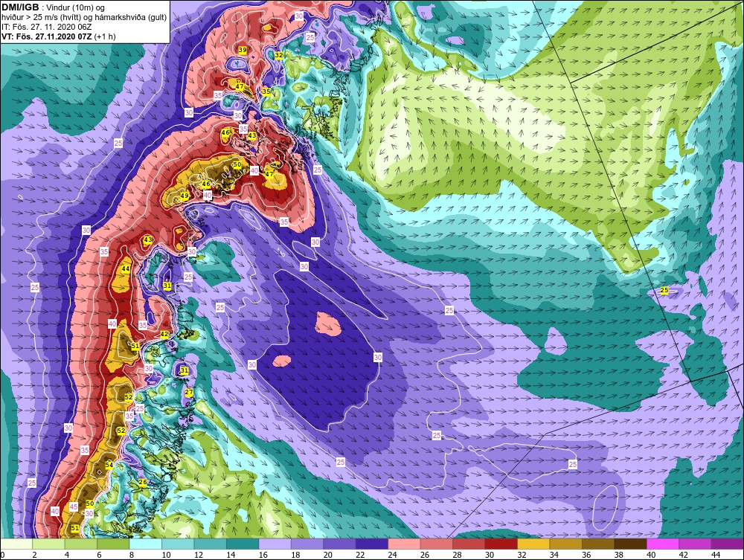Pick the 18–20 m/s lavender legend swatch
This screenshot has width=744, height=560.
pos(307,544)
